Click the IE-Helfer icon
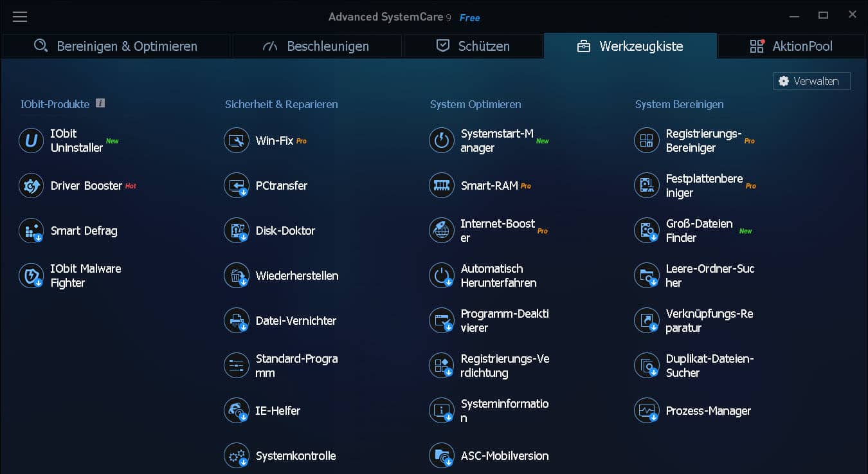The width and height of the screenshot is (868, 474). click(236, 410)
